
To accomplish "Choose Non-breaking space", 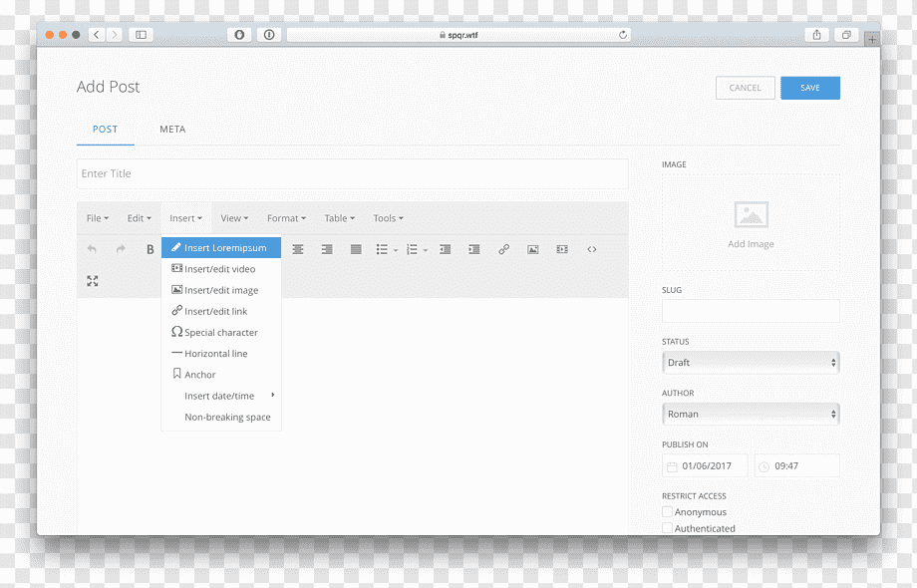I will point(221,417).
